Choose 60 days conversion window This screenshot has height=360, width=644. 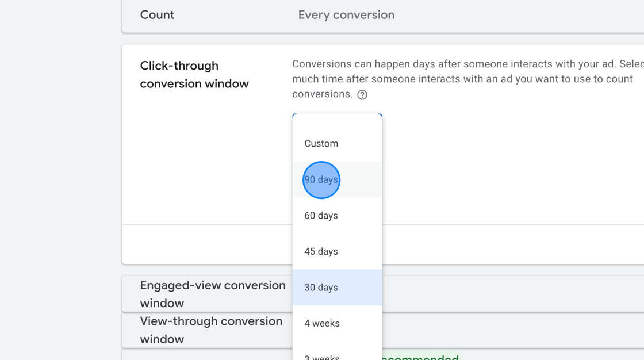337,215
